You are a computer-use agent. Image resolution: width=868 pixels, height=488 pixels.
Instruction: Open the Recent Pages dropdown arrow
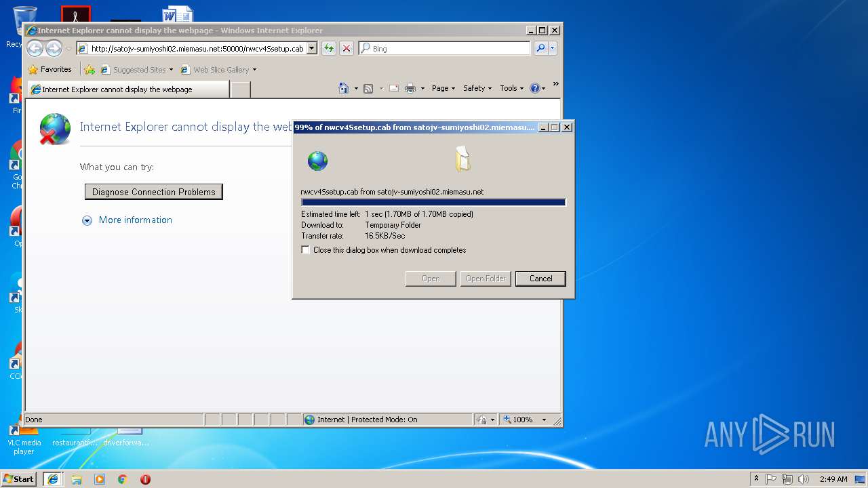[x=68, y=49]
